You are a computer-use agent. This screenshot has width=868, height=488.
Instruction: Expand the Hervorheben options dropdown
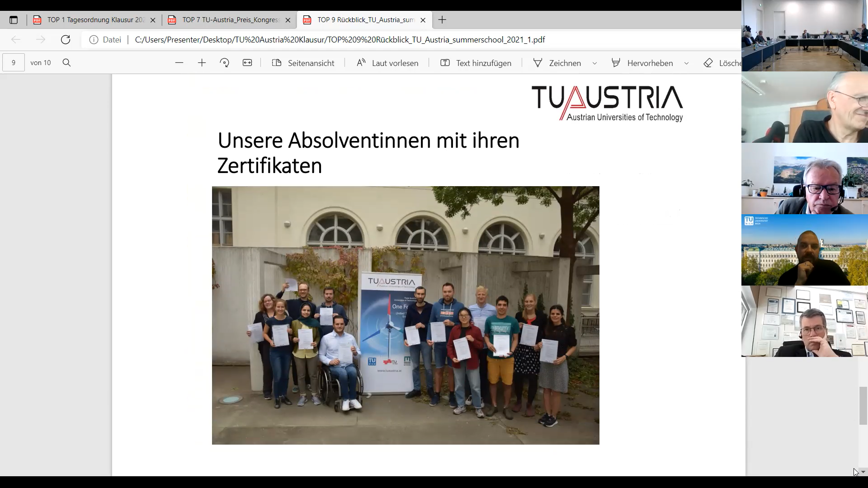[x=686, y=63]
